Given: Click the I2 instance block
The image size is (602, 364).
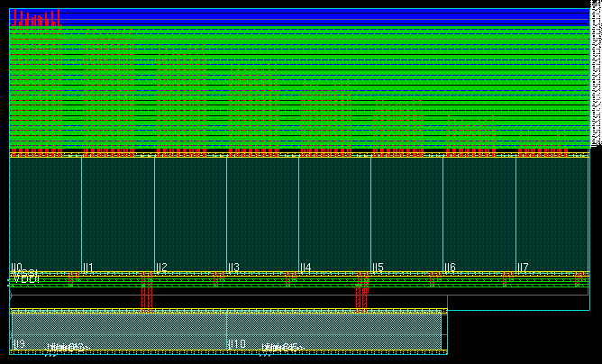Looking at the screenshot, I should point(190,214).
